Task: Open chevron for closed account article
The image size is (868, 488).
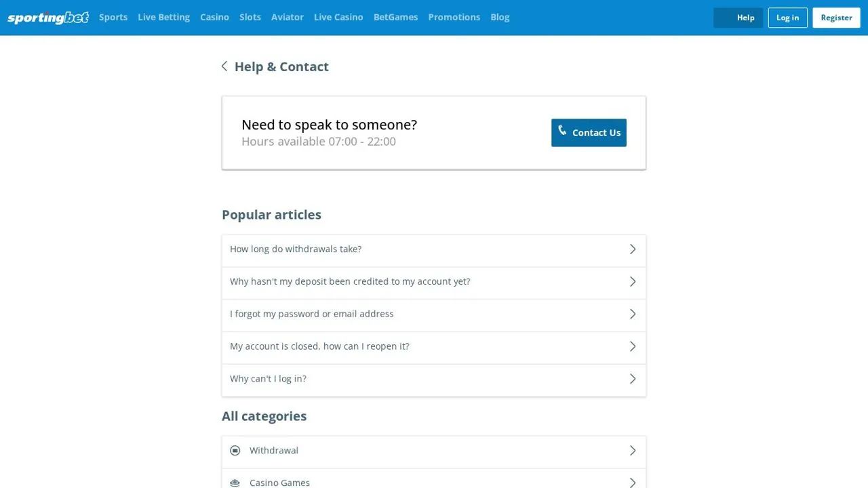Action: click(x=633, y=346)
